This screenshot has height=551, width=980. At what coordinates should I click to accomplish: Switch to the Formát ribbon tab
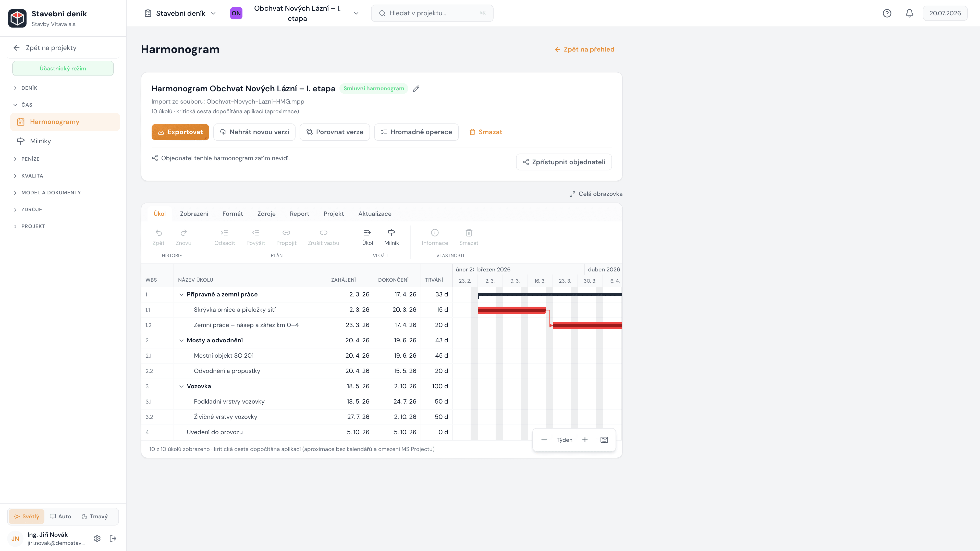[x=232, y=214]
